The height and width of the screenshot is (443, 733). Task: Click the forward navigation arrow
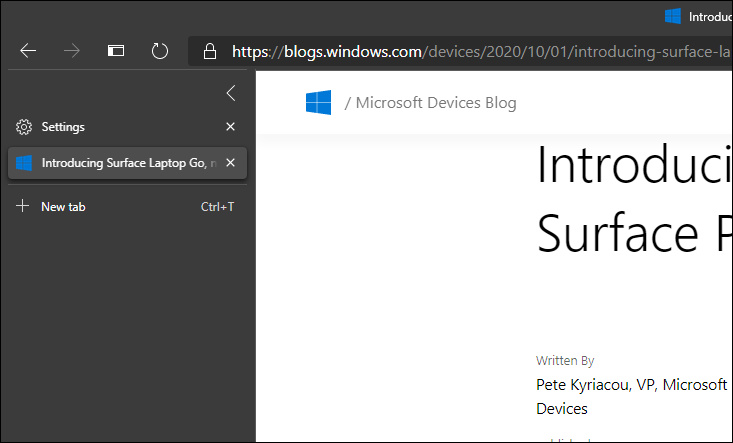coord(72,50)
